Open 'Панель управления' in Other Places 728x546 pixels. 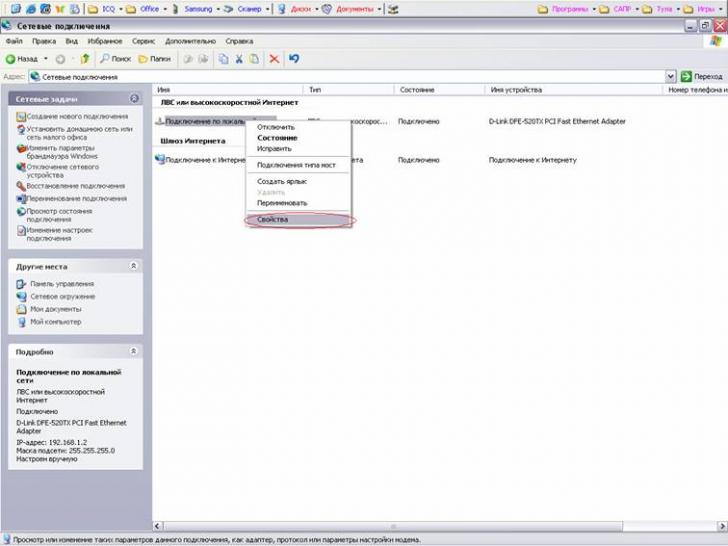[62, 284]
